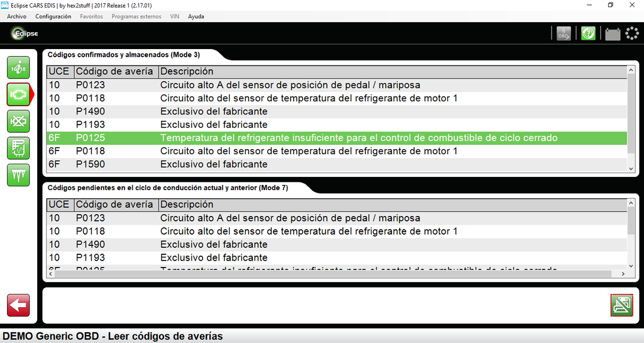The width and height of the screenshot is (644, 343).
Task: Select the P1590 row in confirmed codes
Action: tap(336, 164)
